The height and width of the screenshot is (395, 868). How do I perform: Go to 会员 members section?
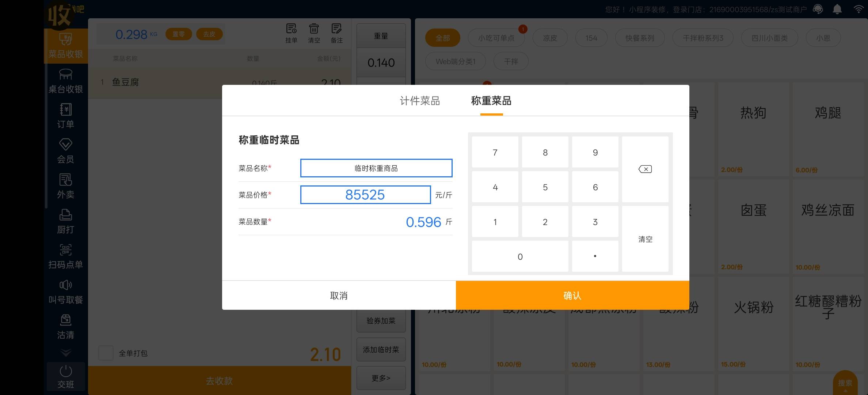coord(66,151)
